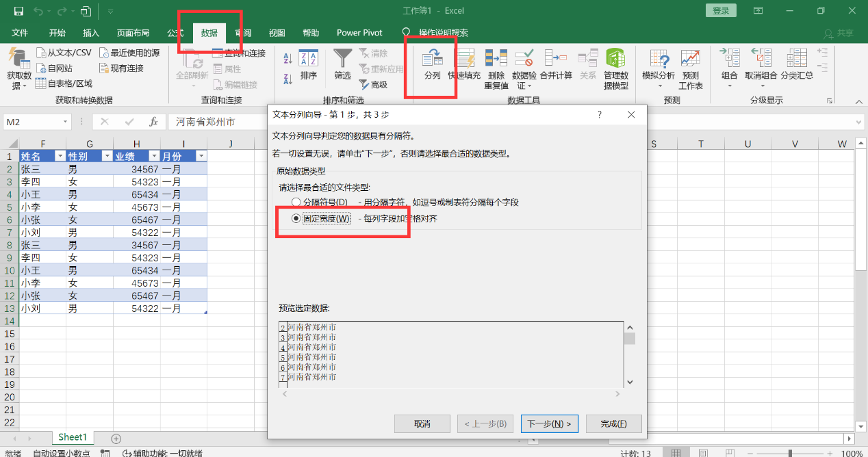Open 最近使用的源

pos(130,53)
